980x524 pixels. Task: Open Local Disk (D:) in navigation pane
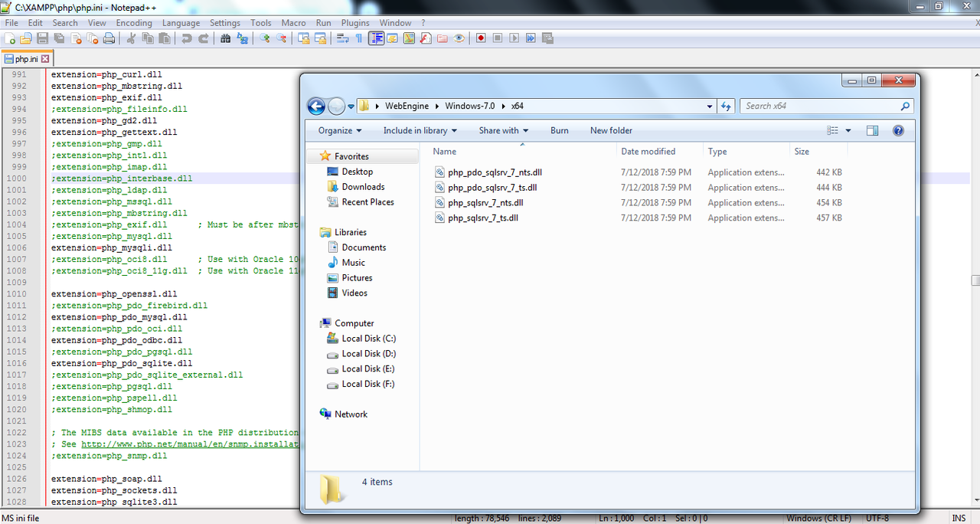click(368, 353)
